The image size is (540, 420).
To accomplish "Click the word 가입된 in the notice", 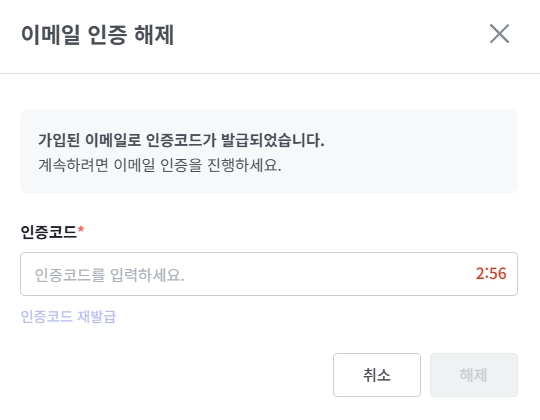I will 59,140.
